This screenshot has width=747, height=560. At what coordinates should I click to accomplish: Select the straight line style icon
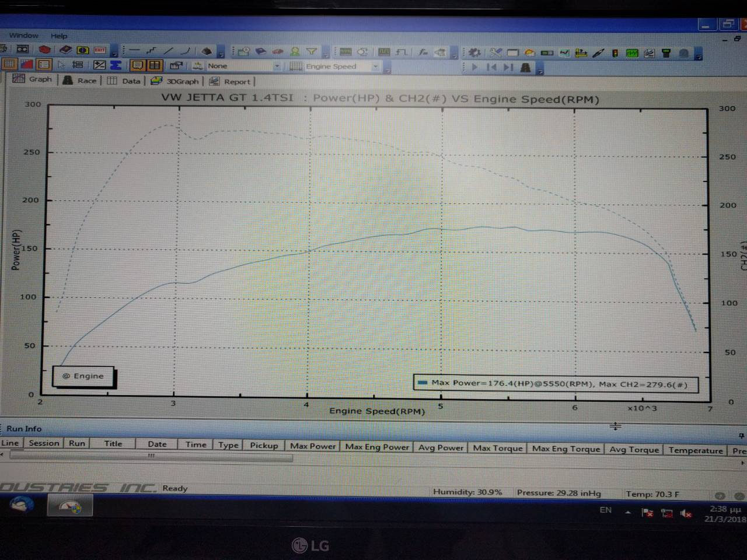(x=135, y=50)
